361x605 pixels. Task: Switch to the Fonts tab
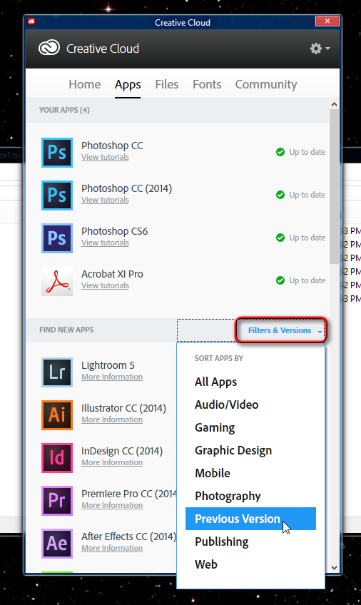coord(207,84)
